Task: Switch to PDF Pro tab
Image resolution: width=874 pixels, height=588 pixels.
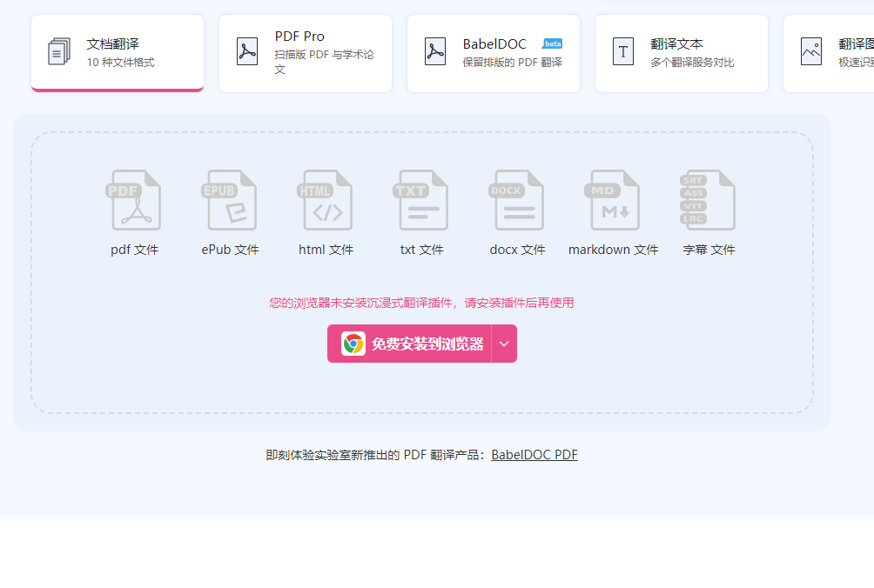Action: 306,53
